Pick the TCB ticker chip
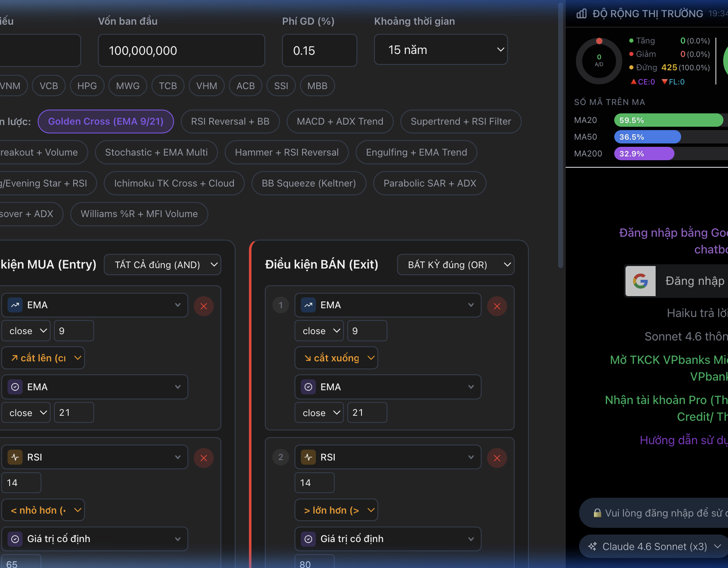Viewport: 728px width, 568px height. 168,86
